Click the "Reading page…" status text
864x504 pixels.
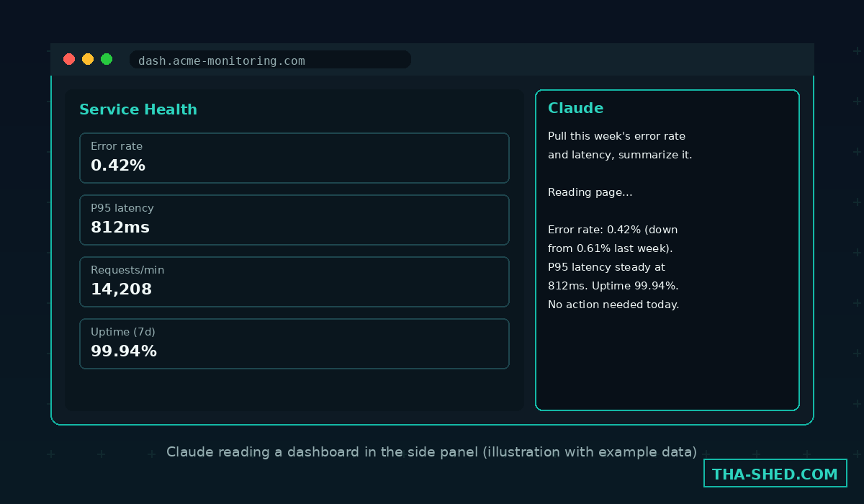pos(590,192)
